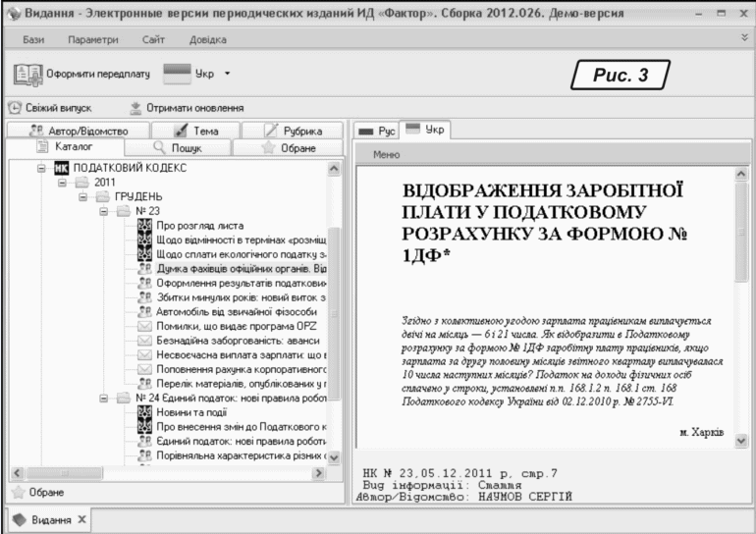Click the authors icon beside Автомобіль від звичайної фізособи

point(144,310)
